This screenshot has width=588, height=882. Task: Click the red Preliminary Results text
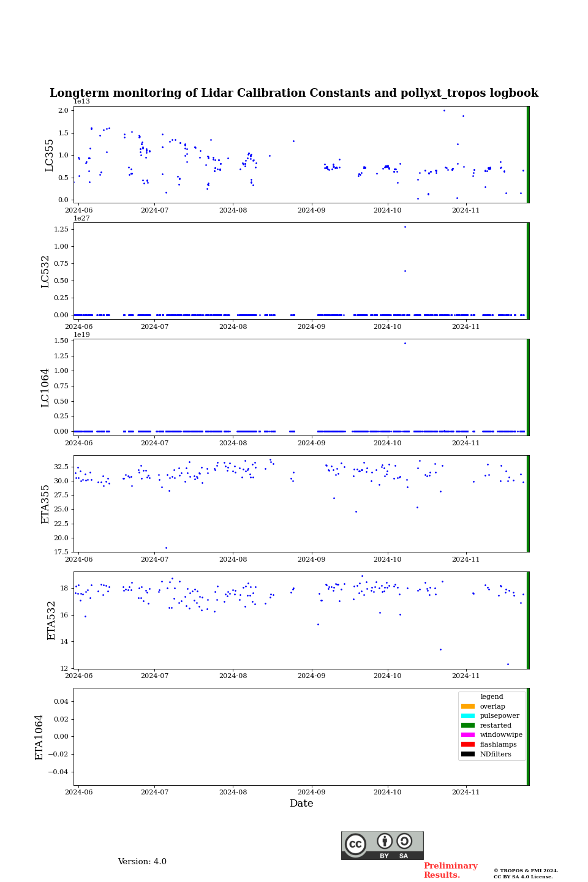(450, 870)
